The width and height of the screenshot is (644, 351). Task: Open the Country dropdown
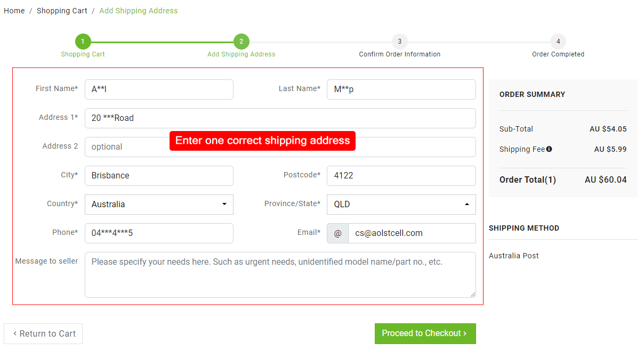[159, 205]
